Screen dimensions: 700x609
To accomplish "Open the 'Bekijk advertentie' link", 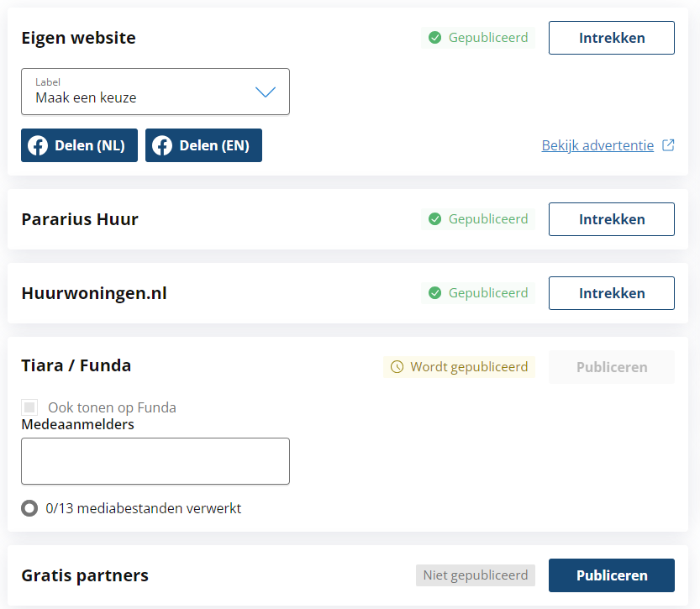I will click(597, 145).
